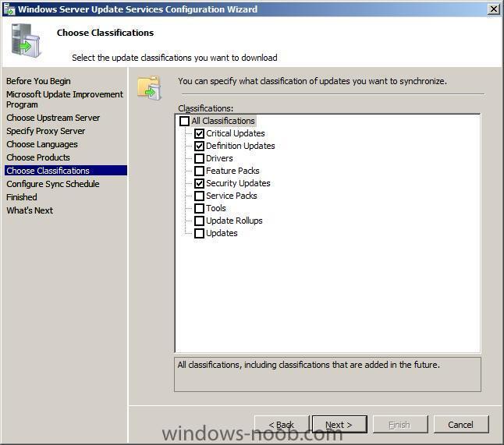This screenshot has height=445, width=504.
Task: Tick the Service Packs checkbox
Action: [199, 196]
